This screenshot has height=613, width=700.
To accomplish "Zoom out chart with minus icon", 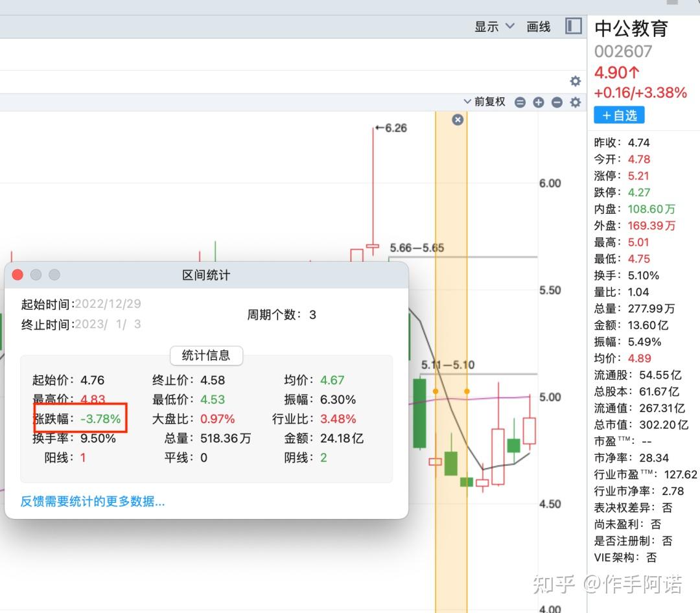I will (557, 102).
